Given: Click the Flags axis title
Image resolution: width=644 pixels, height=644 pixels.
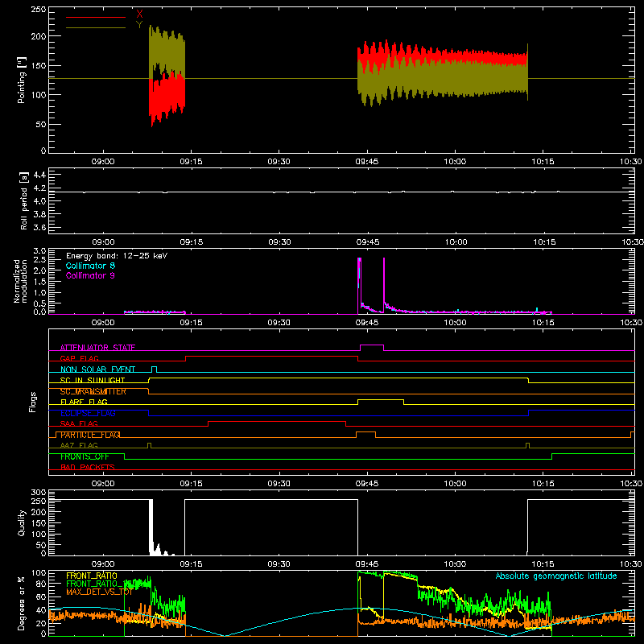Looking at the screenshot, I should coord(32,402).
